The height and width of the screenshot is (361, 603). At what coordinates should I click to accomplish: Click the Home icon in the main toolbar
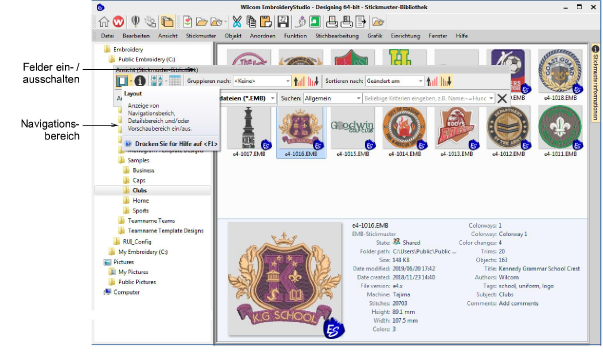pyautogui.click(x=104, y=22)
